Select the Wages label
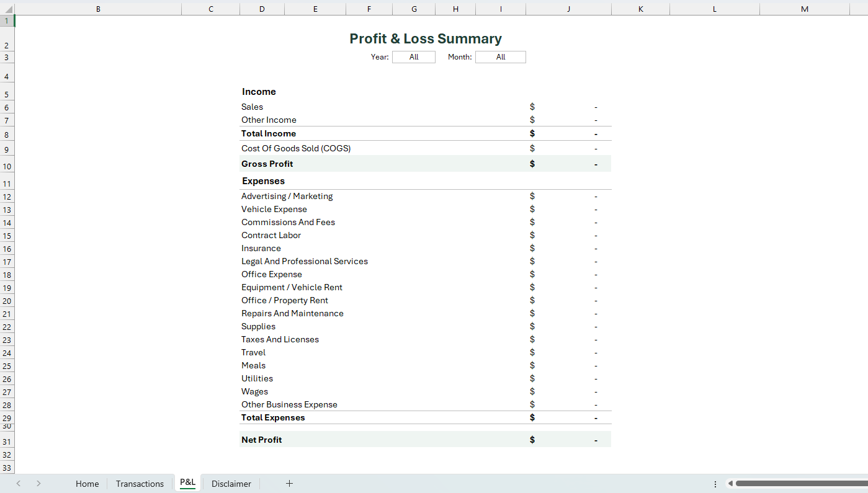This screenshot has height=493, width=868. tap(254, 391)
